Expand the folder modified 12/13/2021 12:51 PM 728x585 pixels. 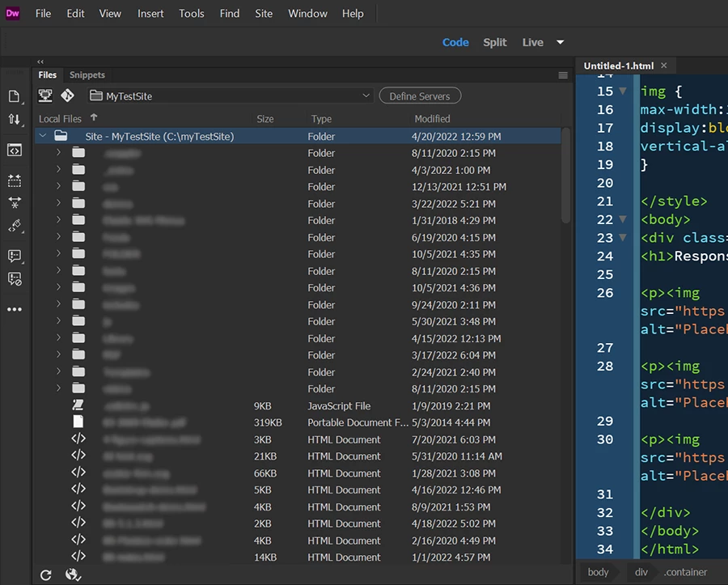point(58,186)
